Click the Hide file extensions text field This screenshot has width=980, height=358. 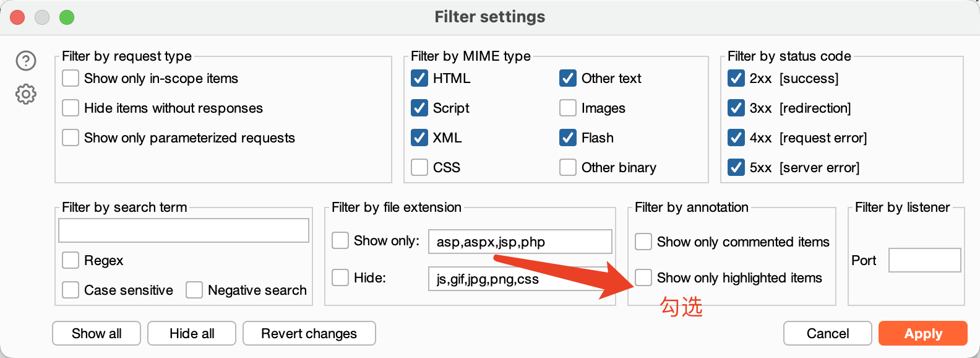click(520, 279)
